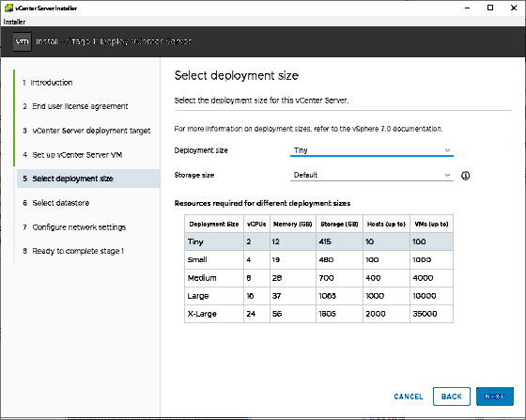This screenshot has height=420, width=526.
Task: Go to Introduction step
Action: coord(48,83)
